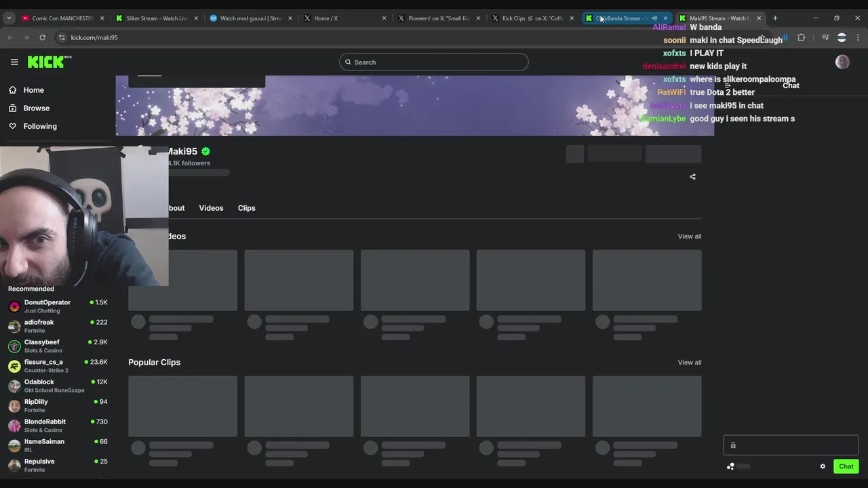Switch to the Videos tab

coord(211,208)
